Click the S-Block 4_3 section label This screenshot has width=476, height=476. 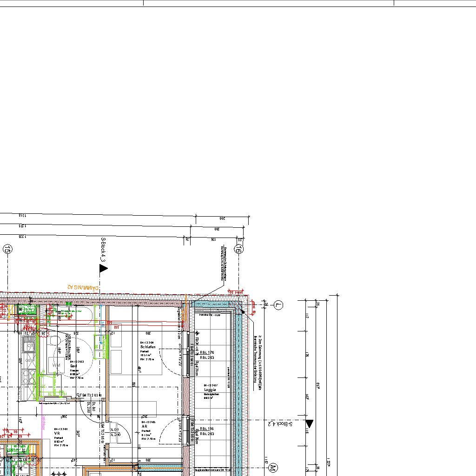103,250
